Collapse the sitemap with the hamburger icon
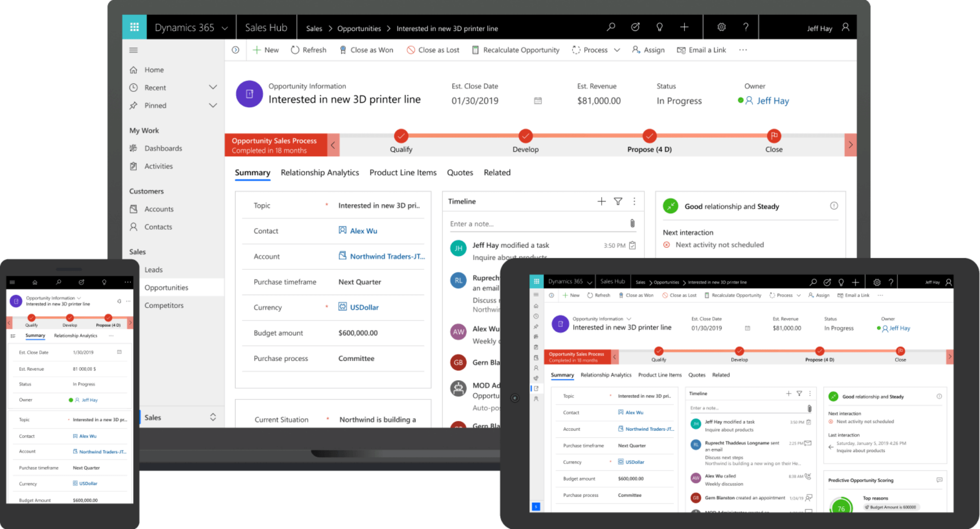This screenshot has width=980, height=529. click(x=134, y=50)
